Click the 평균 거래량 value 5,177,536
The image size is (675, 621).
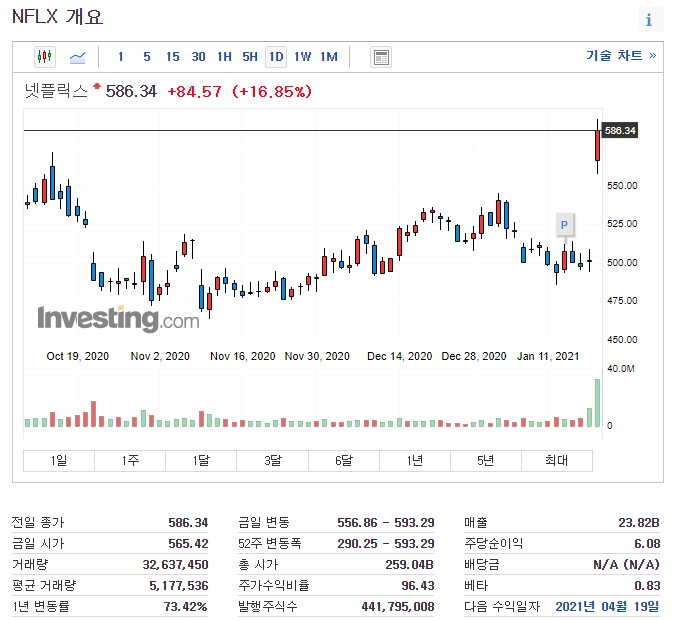pyautogui.click(x=179, y=586)
